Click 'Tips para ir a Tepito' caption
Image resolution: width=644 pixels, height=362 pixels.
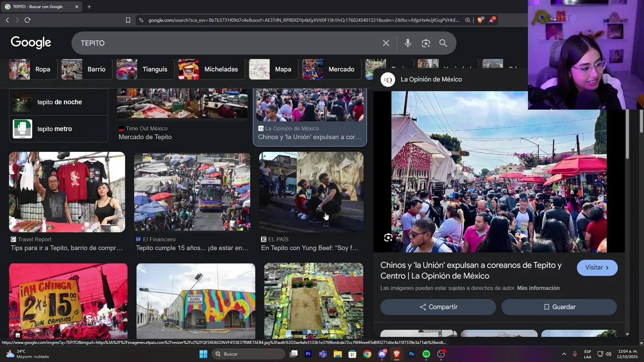[66, 248]
